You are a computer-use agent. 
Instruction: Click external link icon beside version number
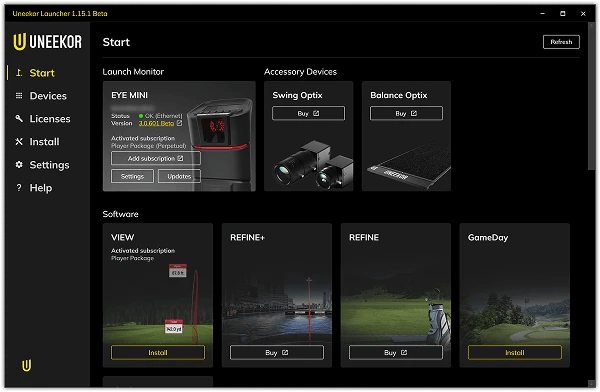tap(179, 123)
